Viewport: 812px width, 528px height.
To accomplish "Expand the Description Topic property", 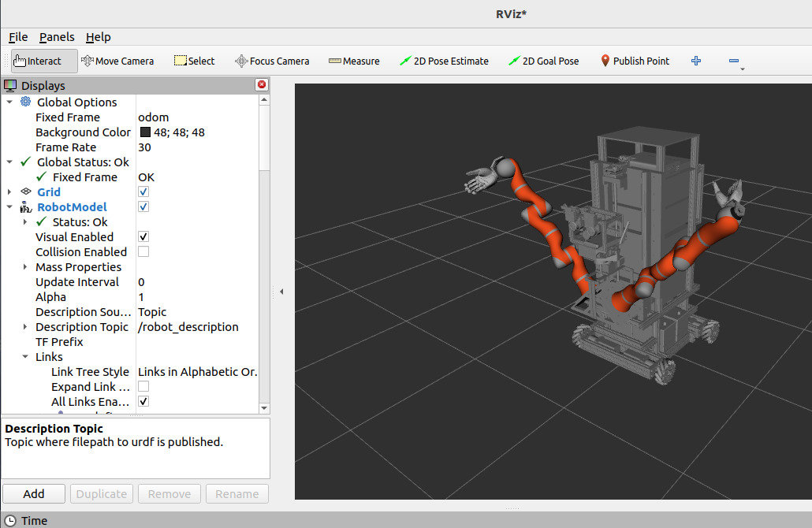I will (x=25, y=327).
